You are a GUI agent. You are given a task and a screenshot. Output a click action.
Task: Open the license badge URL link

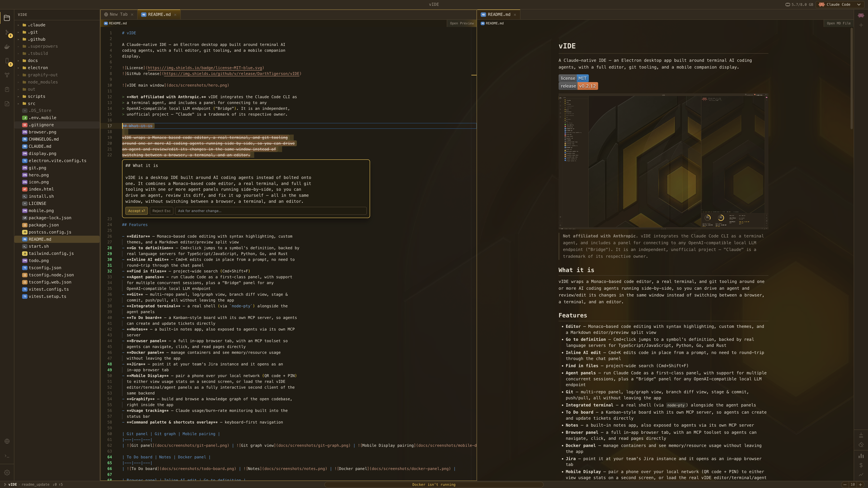point(205,68)
